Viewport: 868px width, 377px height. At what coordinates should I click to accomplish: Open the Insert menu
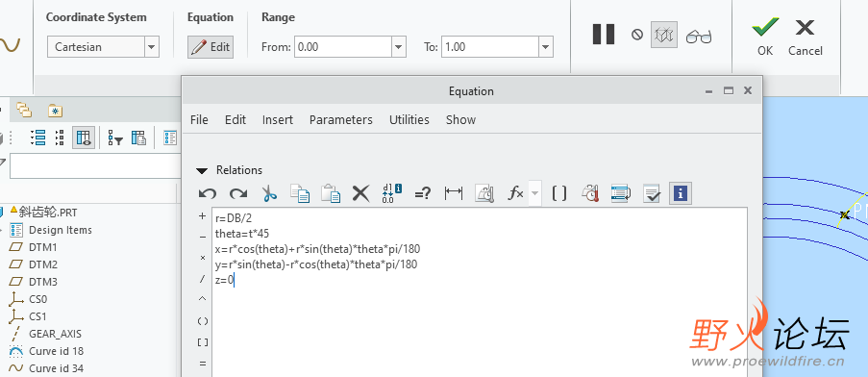278,119
